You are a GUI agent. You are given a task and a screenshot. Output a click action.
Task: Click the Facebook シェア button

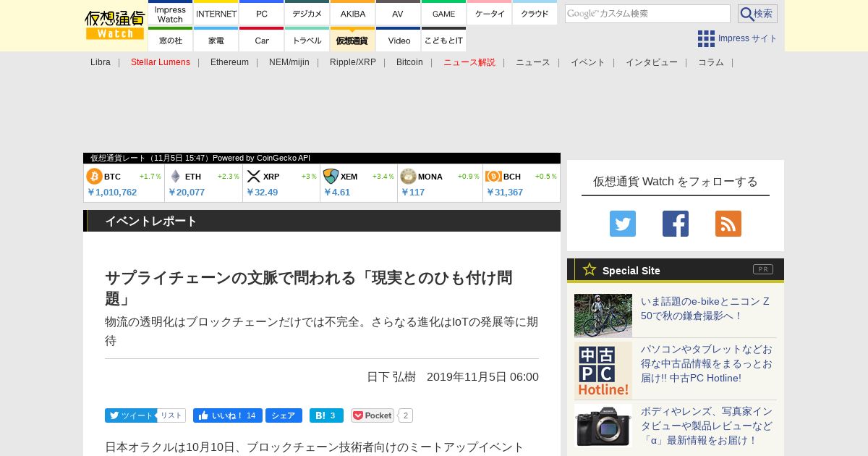pyautogui.click(x=284, y=415)
